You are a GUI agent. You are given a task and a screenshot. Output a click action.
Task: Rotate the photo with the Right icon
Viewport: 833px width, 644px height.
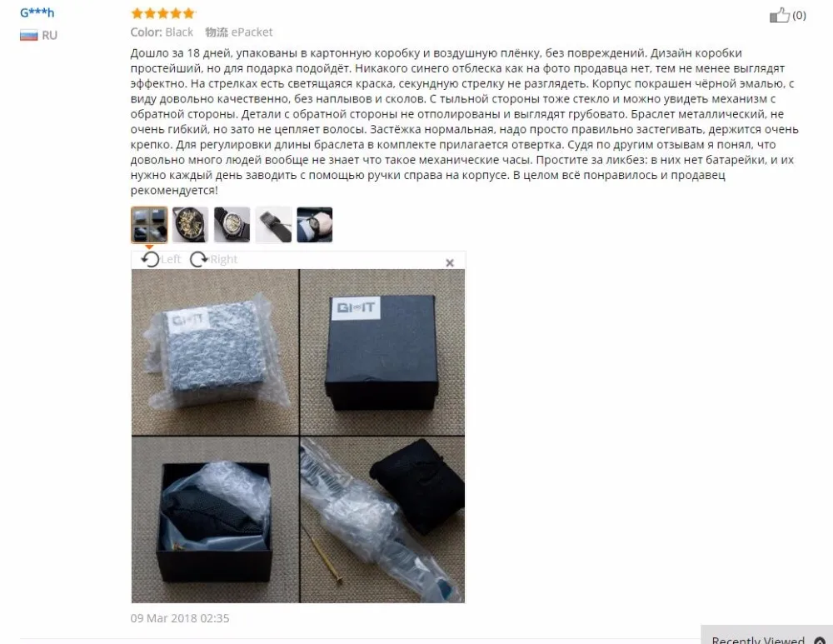click(x=199, y=259)
